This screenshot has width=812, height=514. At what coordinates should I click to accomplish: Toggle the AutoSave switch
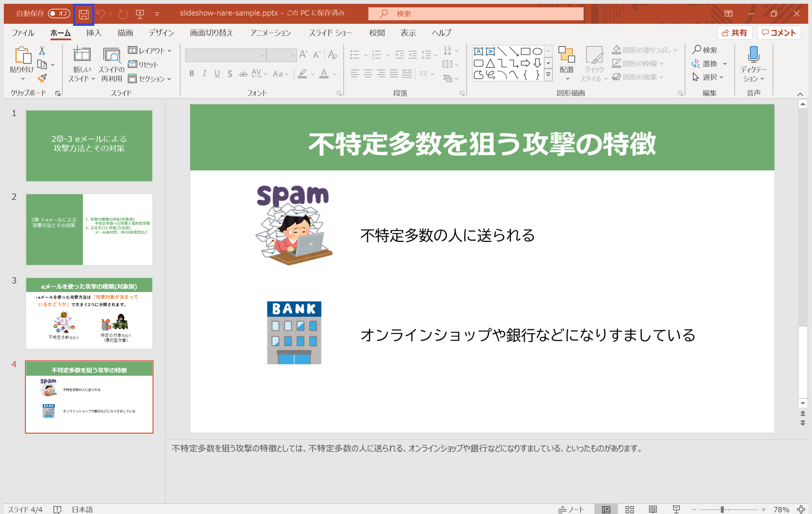point(59,13)
